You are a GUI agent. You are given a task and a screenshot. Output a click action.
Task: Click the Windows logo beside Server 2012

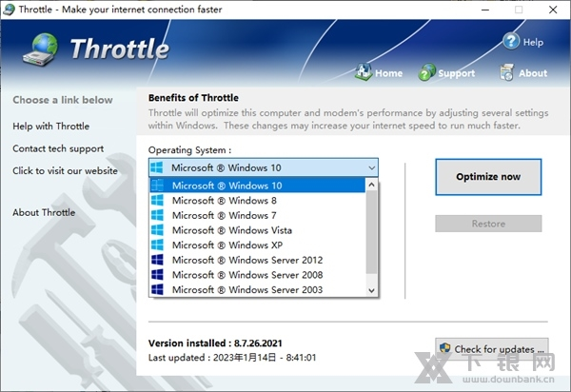(x=157, y=260)
